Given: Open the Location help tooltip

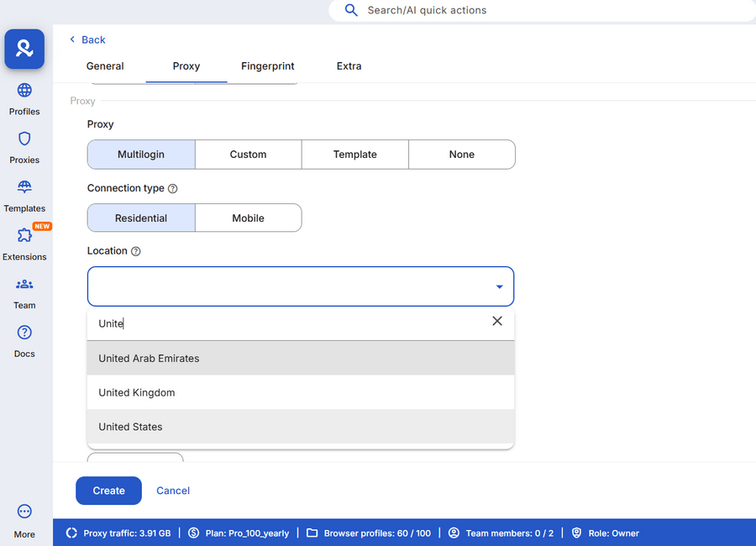Looking at the screenshot, I should pos(135,250).
